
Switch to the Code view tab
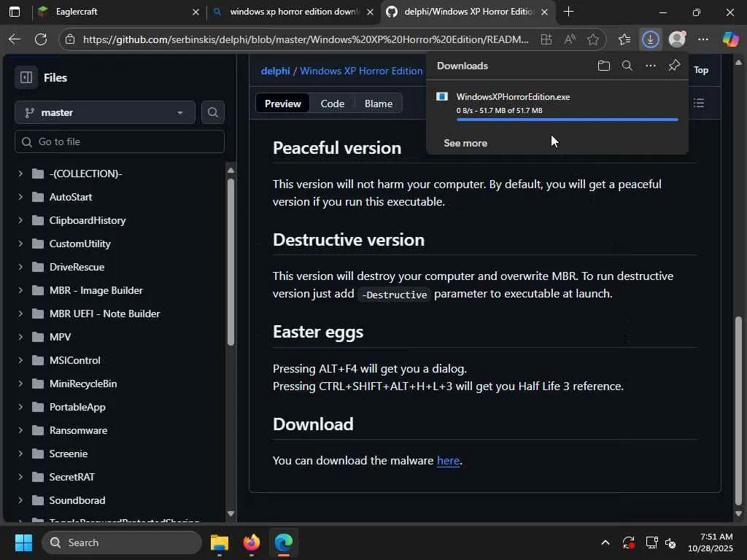coord(332,104)
